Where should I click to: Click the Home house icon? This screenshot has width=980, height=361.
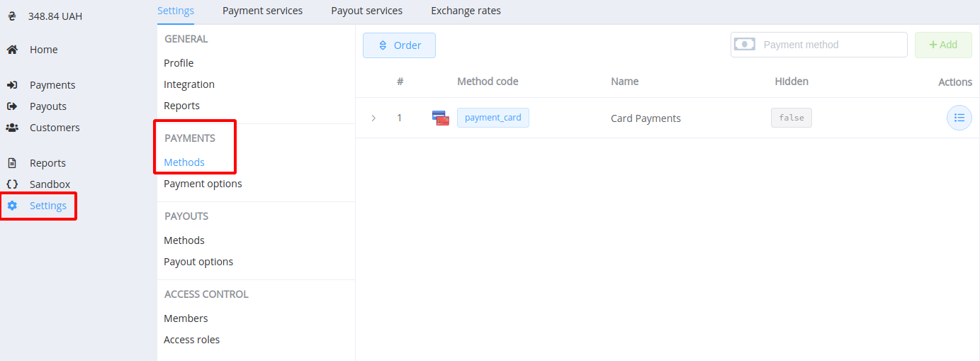pyautogui.click(x=12, y=50)
